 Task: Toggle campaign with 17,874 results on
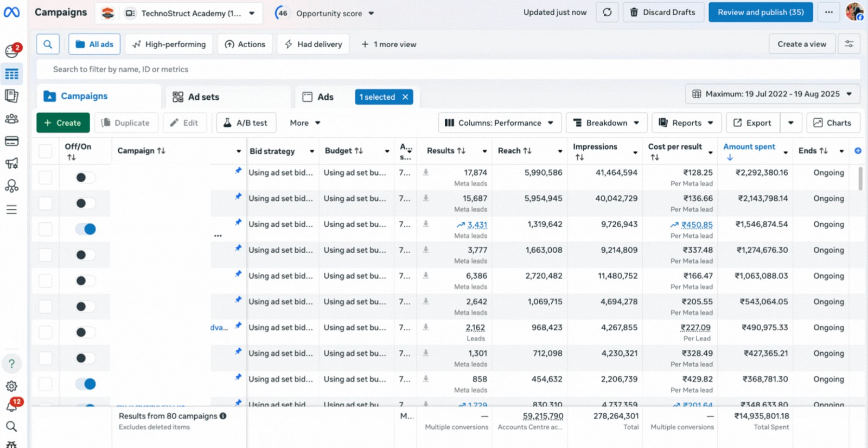pyautogui.click(x=86, y=177)
